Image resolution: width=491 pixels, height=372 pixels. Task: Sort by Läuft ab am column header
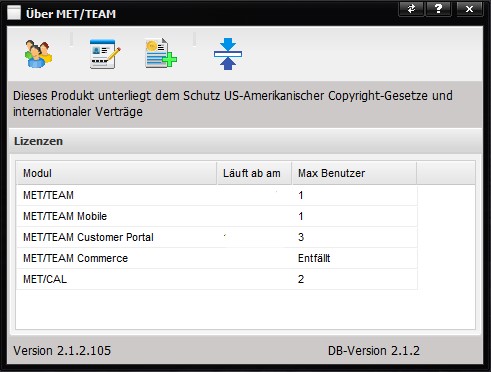click(254, 173)
